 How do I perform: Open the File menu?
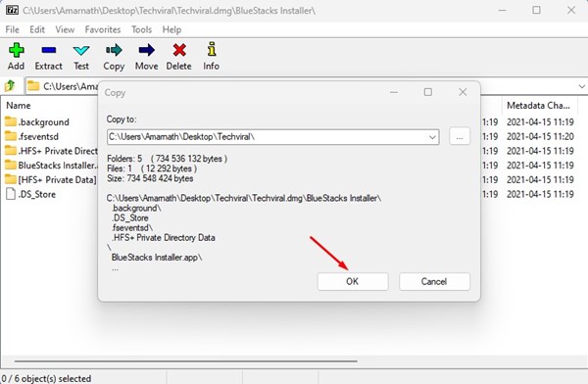(13, 29)
